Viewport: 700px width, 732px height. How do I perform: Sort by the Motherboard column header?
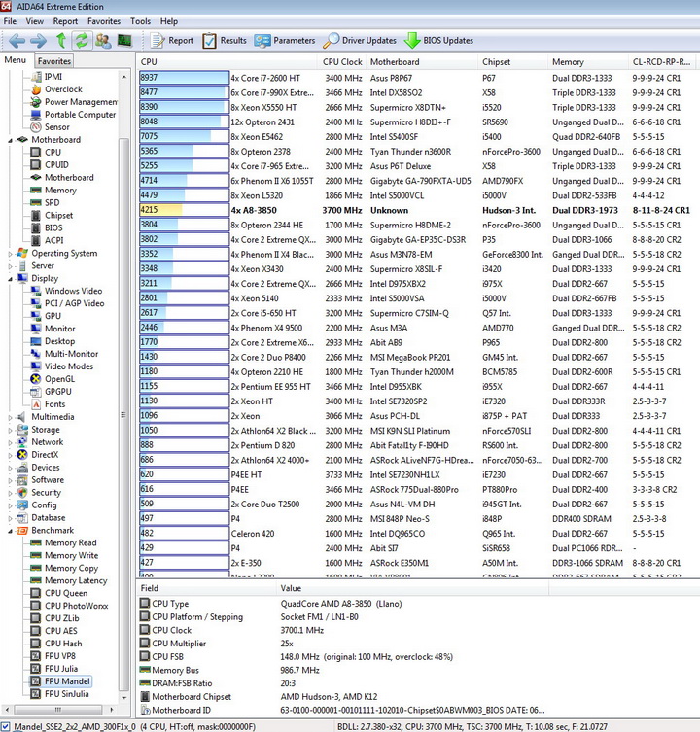click(x=422, y=61)
